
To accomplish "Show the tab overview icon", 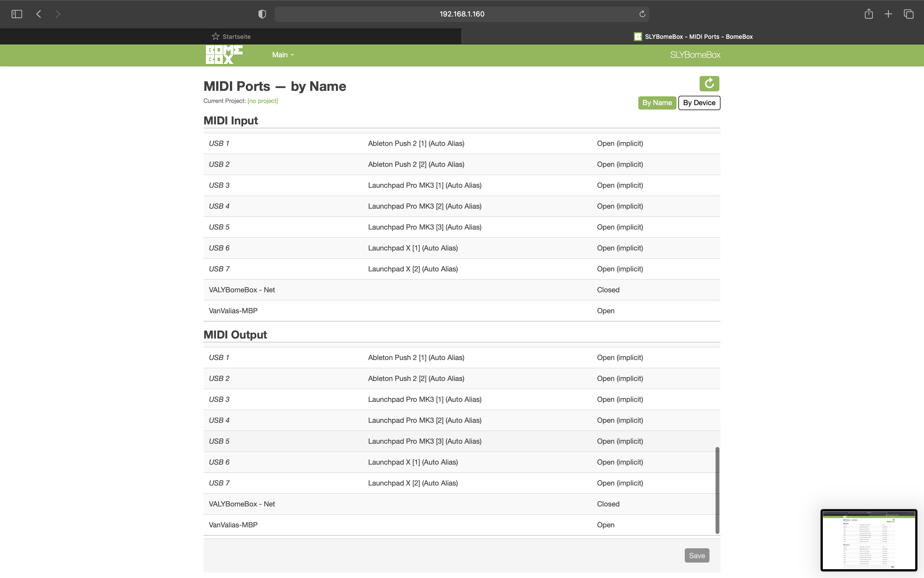I will pyautogui.click(x=909, y=14).
